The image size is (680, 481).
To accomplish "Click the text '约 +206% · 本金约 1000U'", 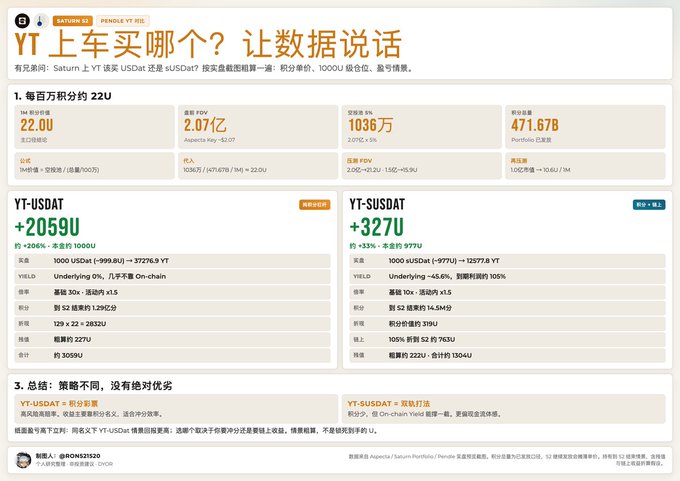I will (55, 245).
